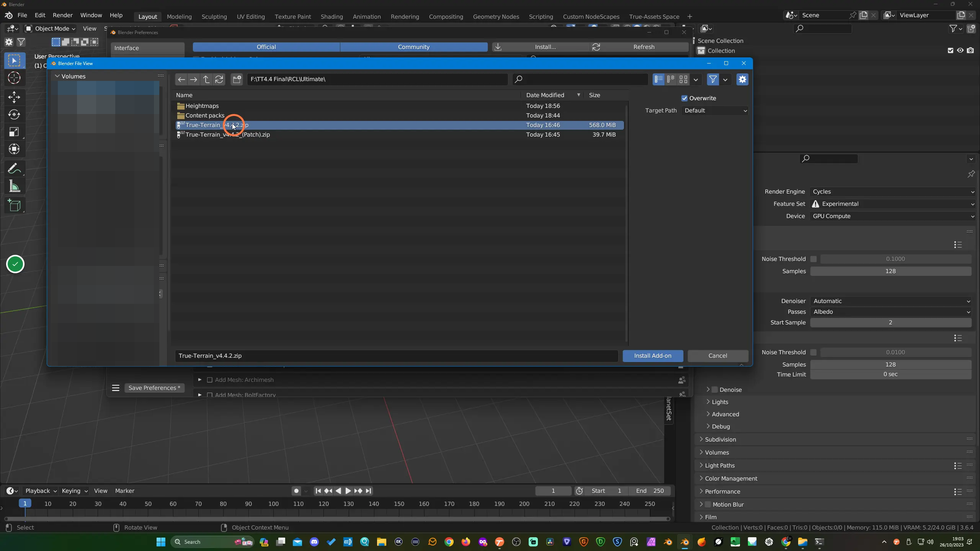Open the Object Mode dropdown
This screenshot has height=551, width=980.
tap(50, 29)
